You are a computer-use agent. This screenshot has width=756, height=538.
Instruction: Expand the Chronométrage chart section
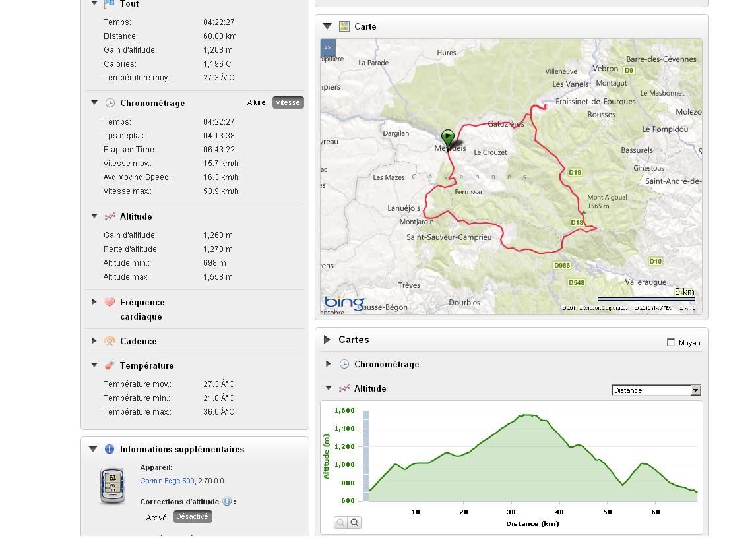(x=329, y=364)
